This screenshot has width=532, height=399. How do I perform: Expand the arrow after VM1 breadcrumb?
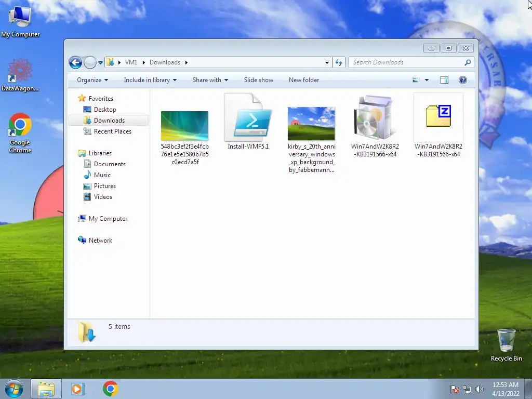(143, 62)
